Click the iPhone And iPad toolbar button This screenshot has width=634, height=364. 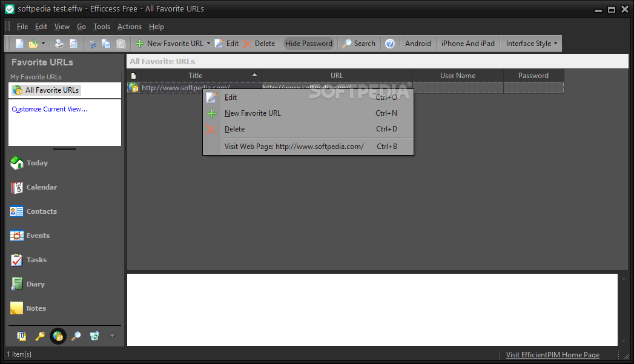(x=468, y=43)
